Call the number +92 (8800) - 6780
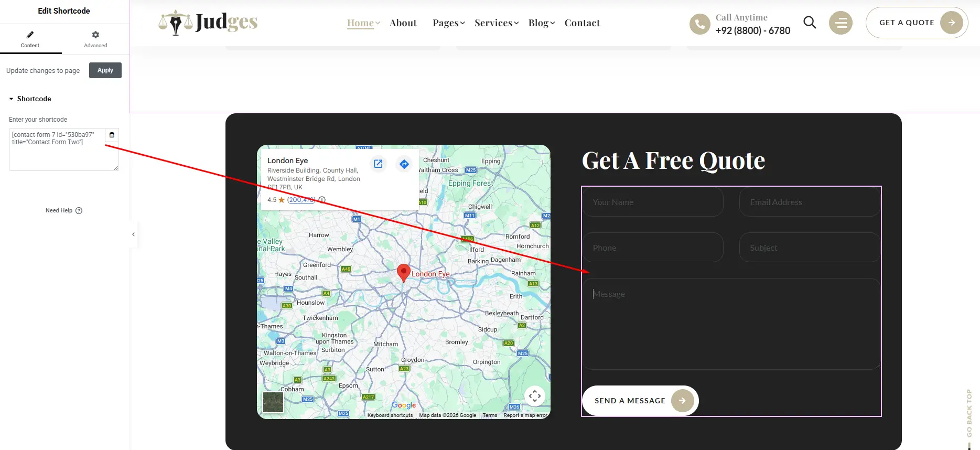The width and height of the screenshot is (980, 450). [753, 30]
